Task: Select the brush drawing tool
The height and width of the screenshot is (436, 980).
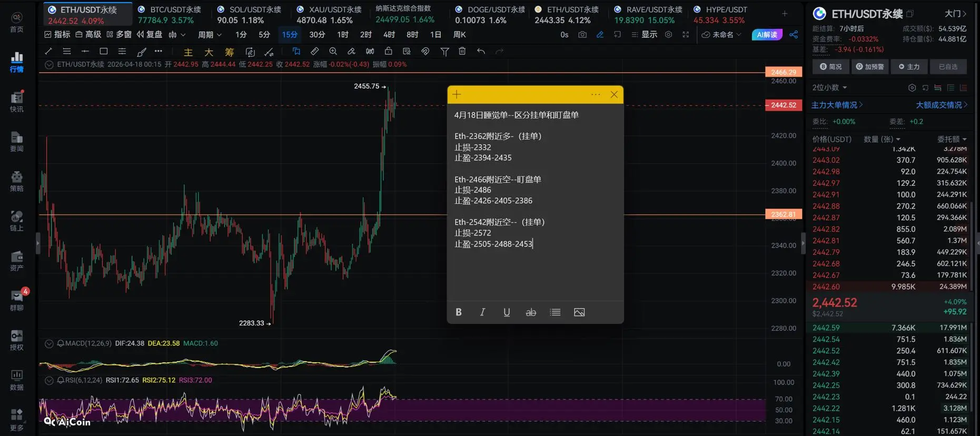Action: click(141, 52)
